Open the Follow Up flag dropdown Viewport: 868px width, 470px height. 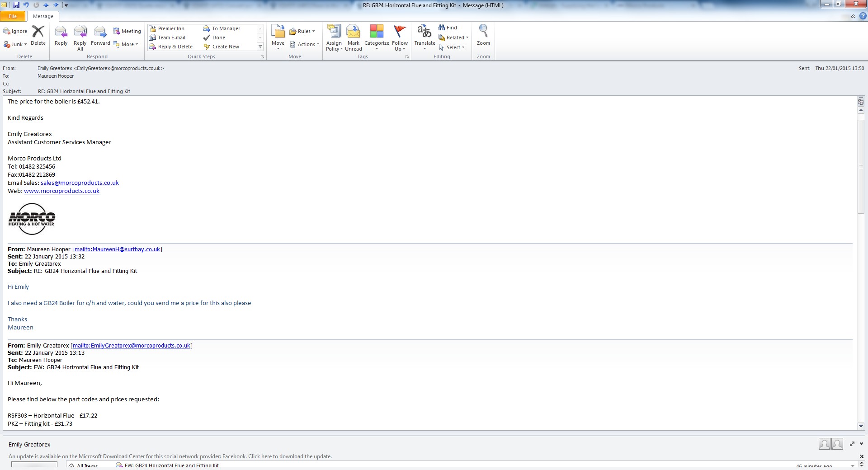tap(400, 38)
